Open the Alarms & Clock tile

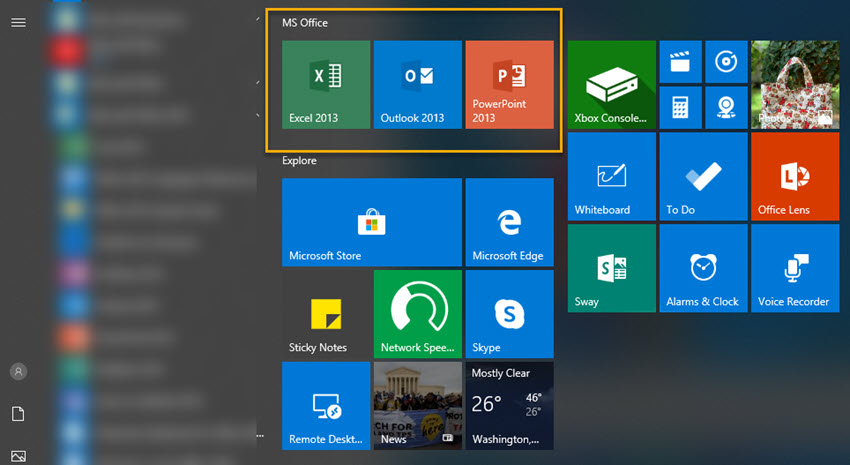point(703,268)
